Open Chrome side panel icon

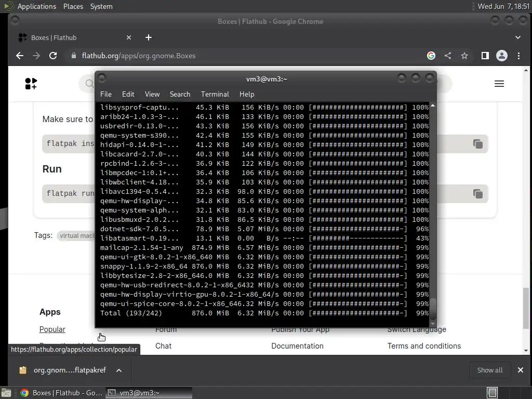click(485, 56)
